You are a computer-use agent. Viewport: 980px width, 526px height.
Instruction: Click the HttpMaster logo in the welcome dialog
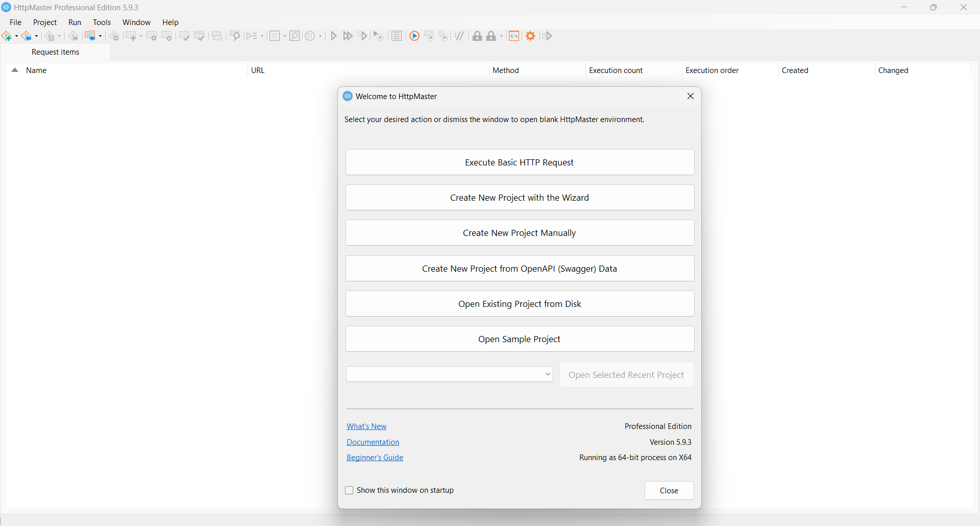pos(348,96)
